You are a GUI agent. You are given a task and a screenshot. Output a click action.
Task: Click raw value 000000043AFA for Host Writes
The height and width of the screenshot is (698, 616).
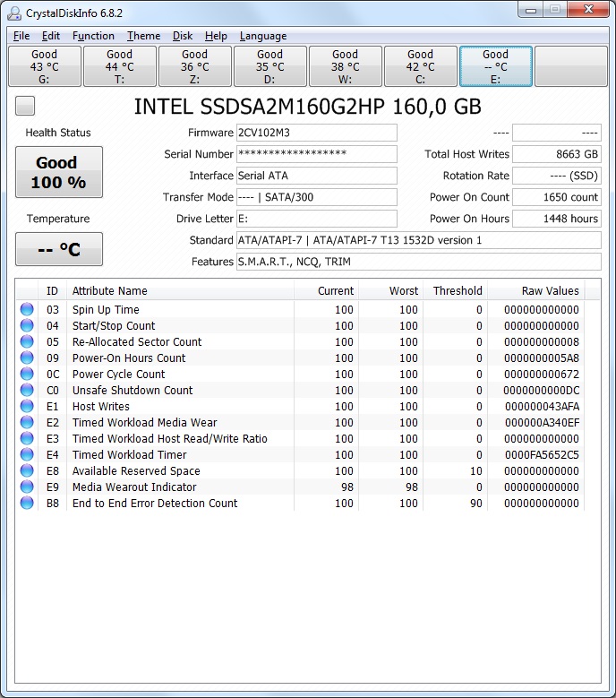coord(542,407)
